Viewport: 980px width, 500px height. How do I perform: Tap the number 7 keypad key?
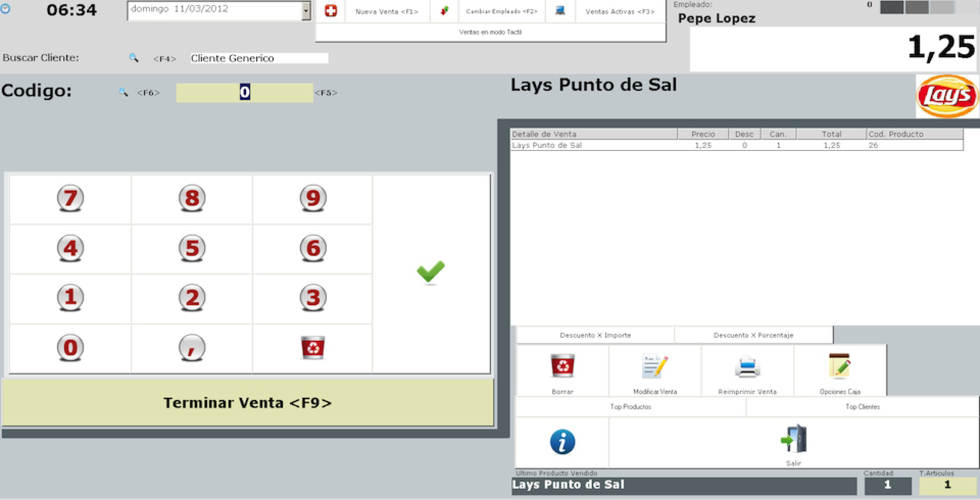click(70, 199)
